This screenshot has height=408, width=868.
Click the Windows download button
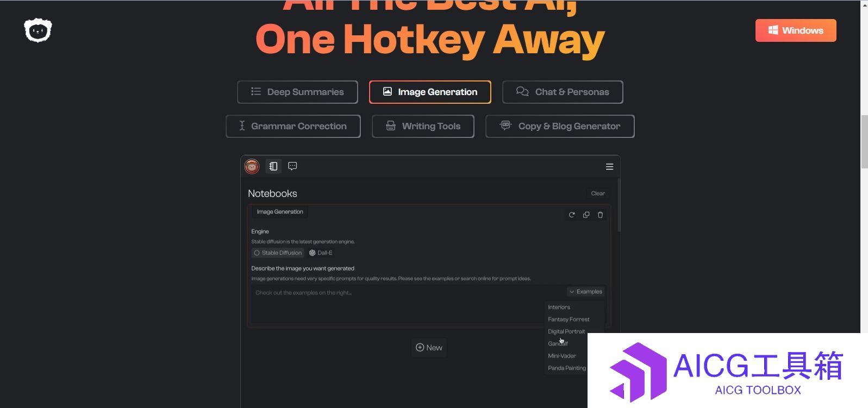pyautogui.click(x=796, y=30)
